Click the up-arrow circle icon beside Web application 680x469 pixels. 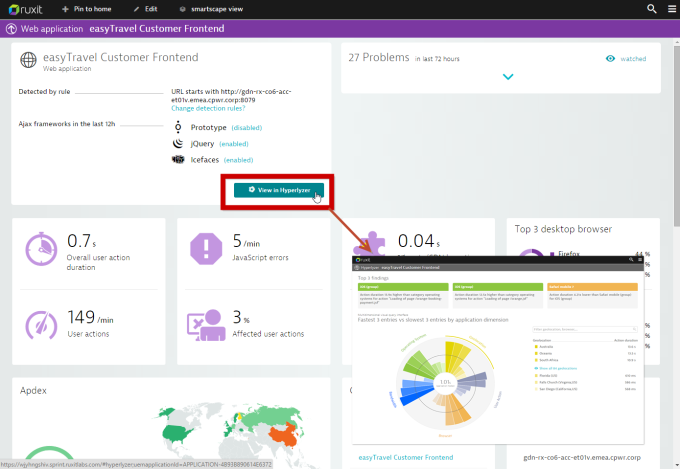click(x=11, y=29)
